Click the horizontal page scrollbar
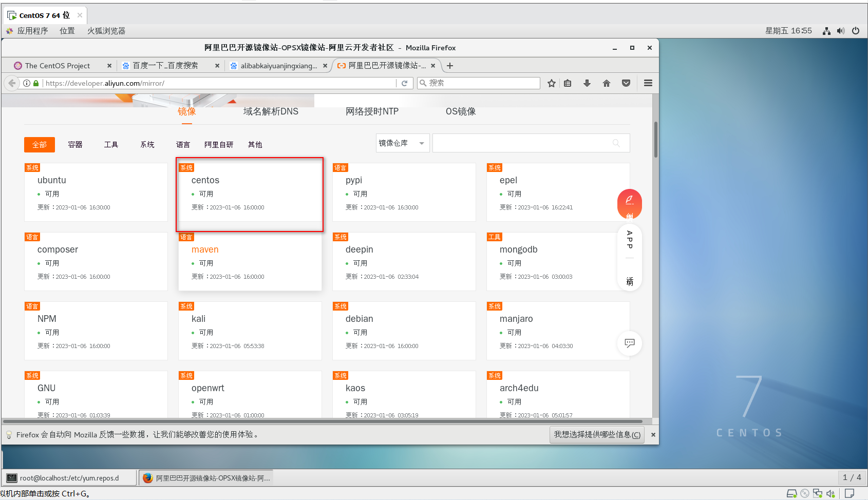This screenshot has height=500, width=868. (324, 421)
